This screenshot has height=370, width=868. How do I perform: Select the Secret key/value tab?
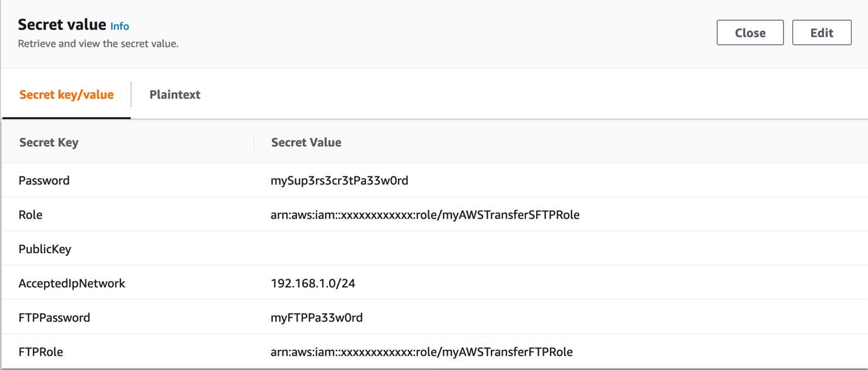click(66, 94)
